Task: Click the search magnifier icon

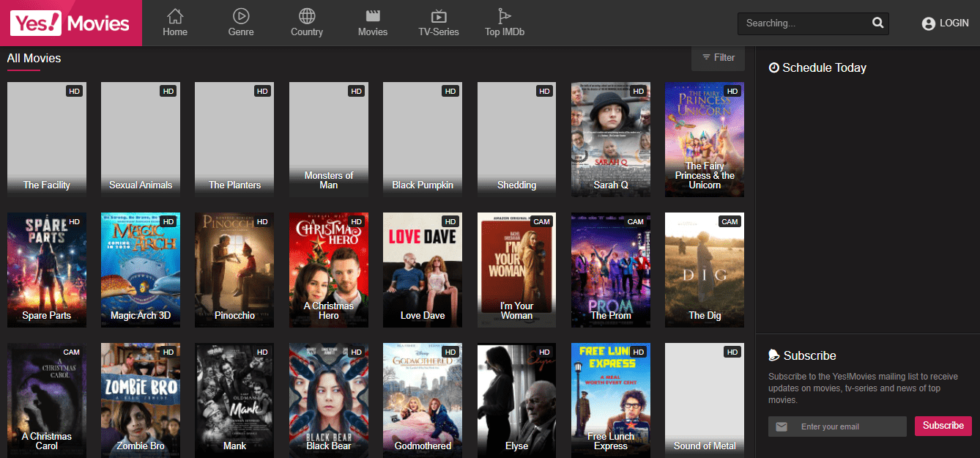Action: pyautogui.click(x=878, y=23)
